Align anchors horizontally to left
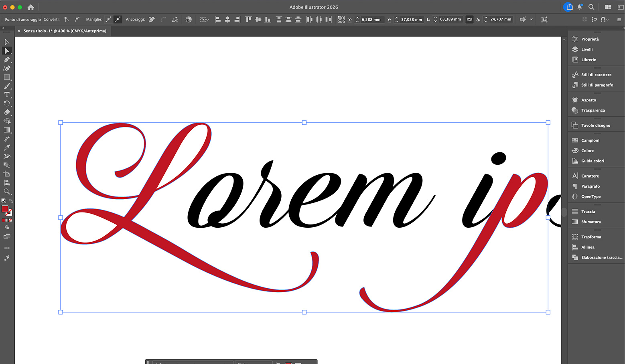625x364 pixels. [x=218, y=19]
